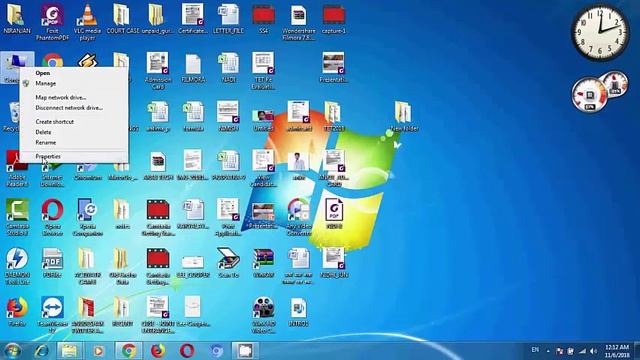The height and width of the screenshot is (360, 640).
Task: Select the Wondershare Filmora file icon
Action: [298, 22]
